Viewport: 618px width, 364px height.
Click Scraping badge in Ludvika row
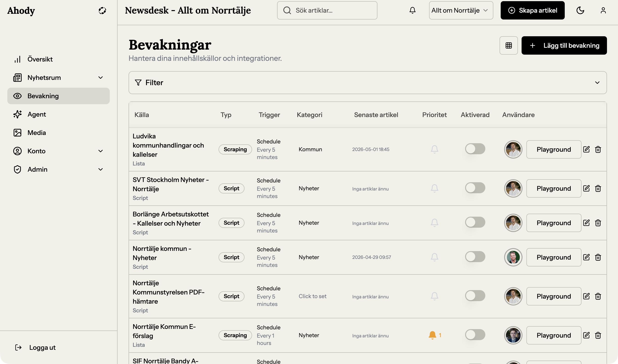point(235,149)
